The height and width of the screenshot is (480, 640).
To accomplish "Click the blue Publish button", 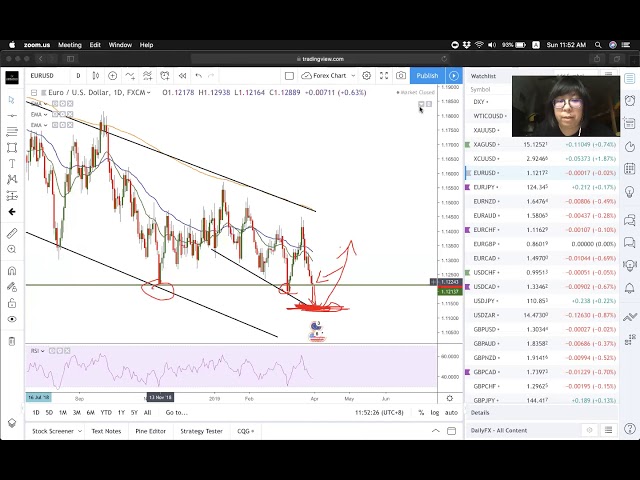I will coord(427,76).
